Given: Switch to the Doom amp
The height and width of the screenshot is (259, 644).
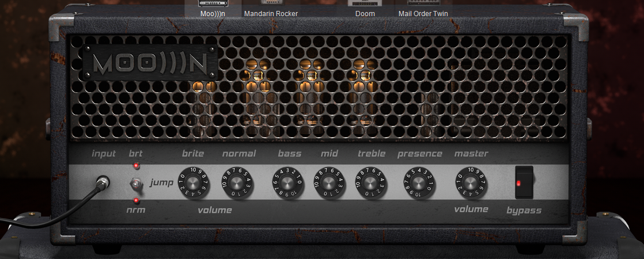Looking at the screenshot, I should (365, 9).
